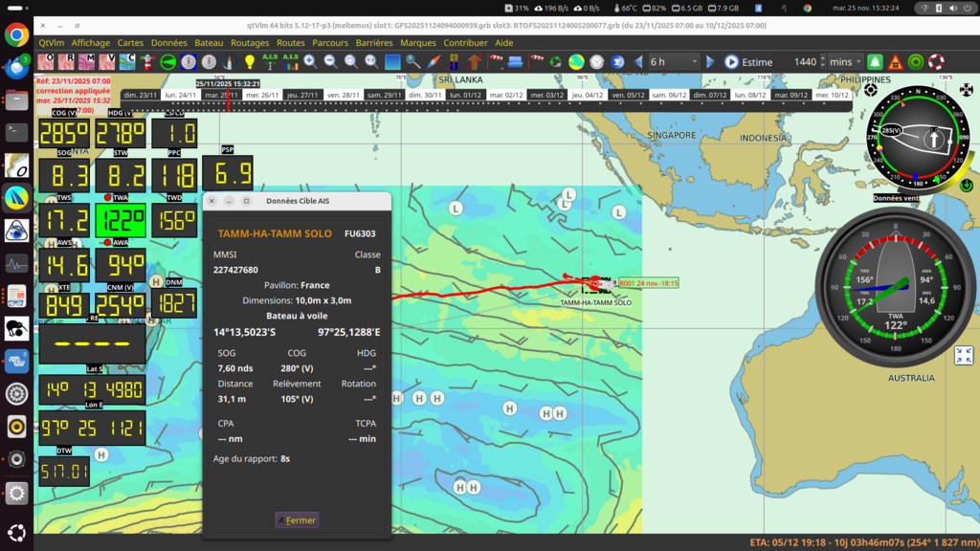980x551 pixels.
Task: Click the green bell alarm icon
Action: pyautogui.click(x=874, y=62)
